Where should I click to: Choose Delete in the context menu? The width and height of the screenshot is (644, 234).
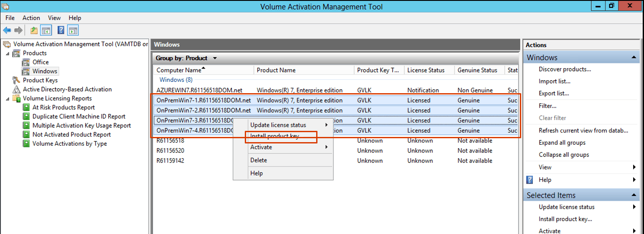tap(283, 160)
